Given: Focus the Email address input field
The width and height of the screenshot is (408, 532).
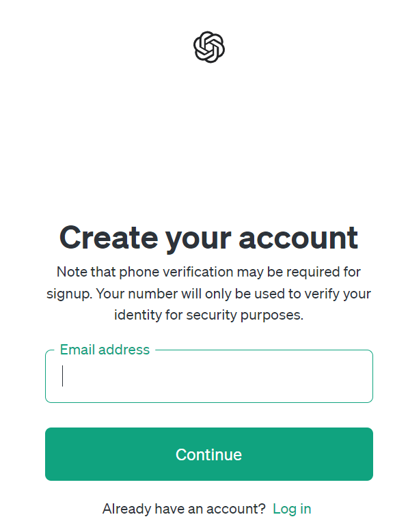Looking at the screenshot, I should (209, 376).
